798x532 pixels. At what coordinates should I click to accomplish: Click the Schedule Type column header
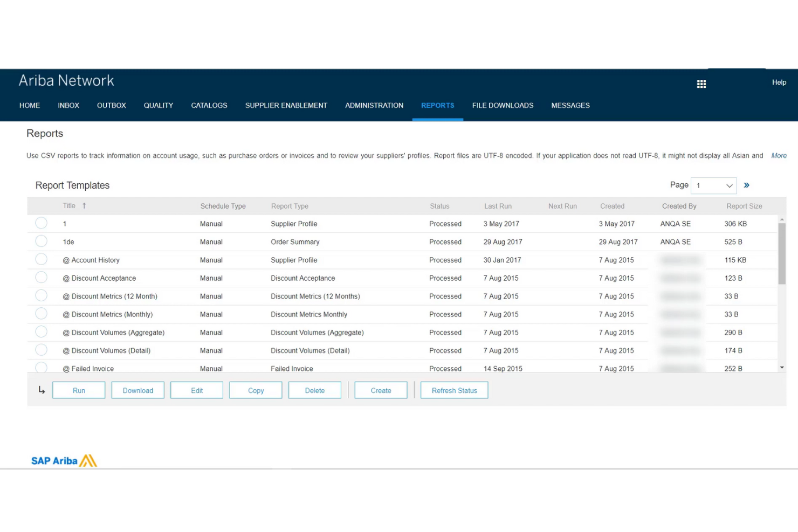pyautogui.click(x=223, y=206)
